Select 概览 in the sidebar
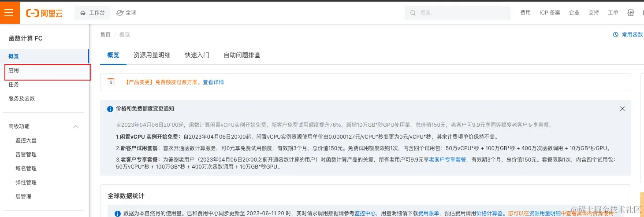644x217 pixels. pyautogui.click(x=45, y=56)
